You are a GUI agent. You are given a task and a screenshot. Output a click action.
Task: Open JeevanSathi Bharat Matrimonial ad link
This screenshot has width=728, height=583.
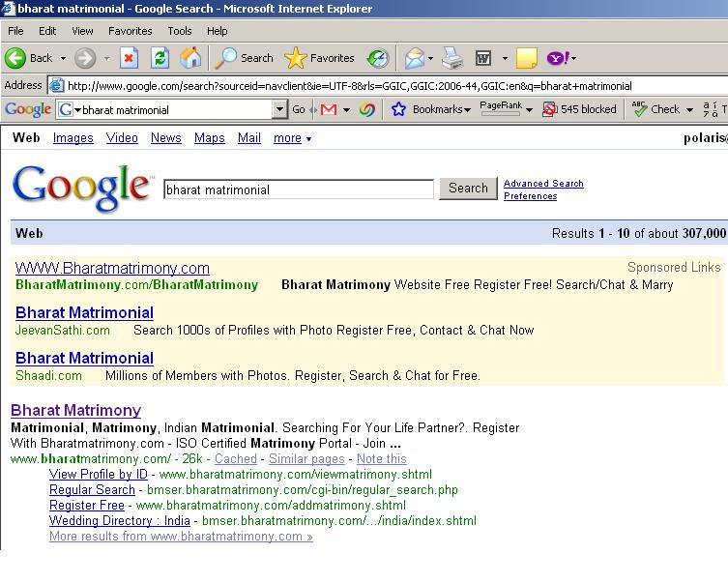(x=84, y=312)
